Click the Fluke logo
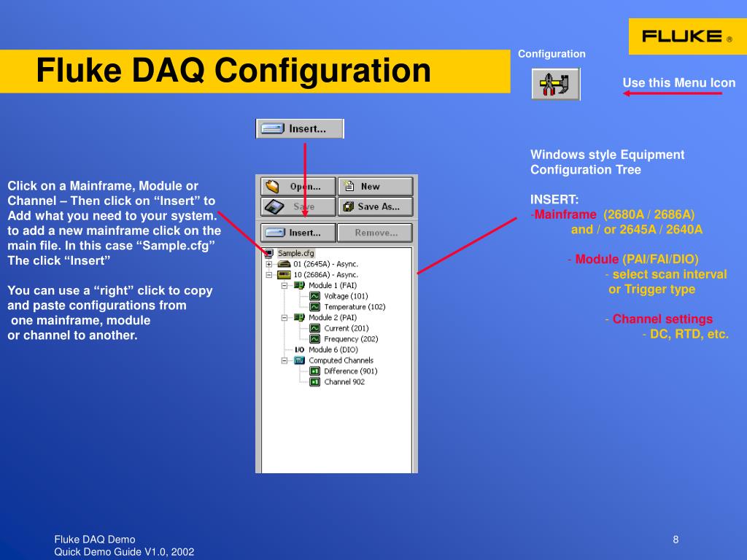 (x=687, y=36)
